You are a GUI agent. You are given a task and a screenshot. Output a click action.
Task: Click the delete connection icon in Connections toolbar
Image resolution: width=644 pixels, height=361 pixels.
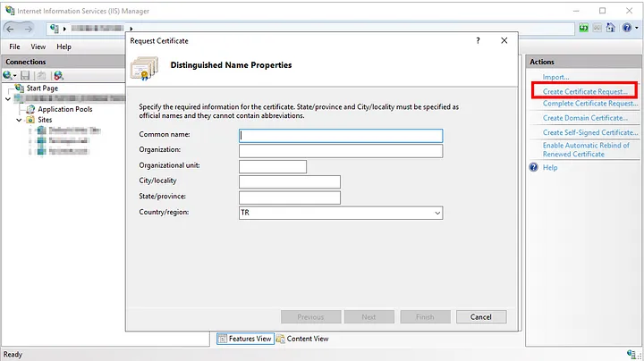59,75
